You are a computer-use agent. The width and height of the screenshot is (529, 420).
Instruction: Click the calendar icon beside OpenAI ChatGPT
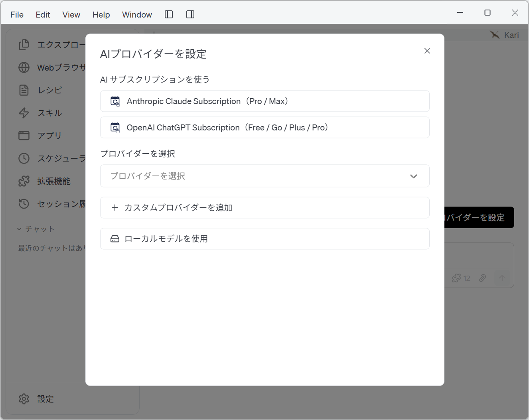coord(115,128)
